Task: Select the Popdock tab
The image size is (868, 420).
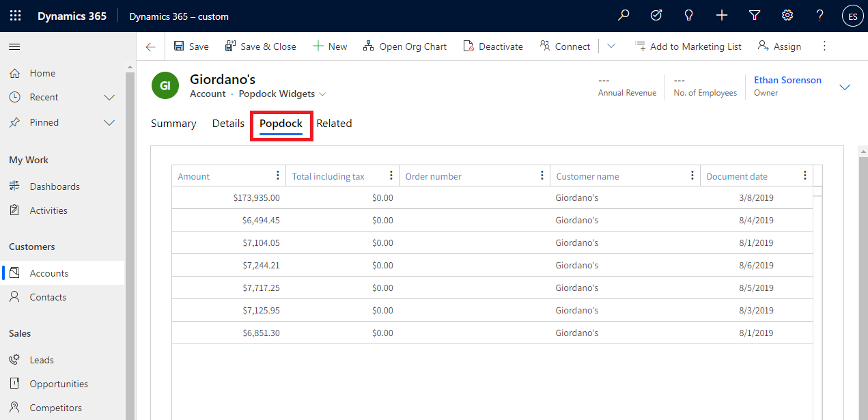Action: [281, 124]
